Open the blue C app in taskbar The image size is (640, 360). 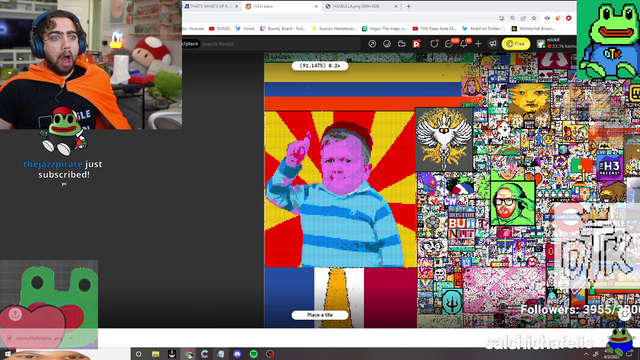click(x=204, y=354)
